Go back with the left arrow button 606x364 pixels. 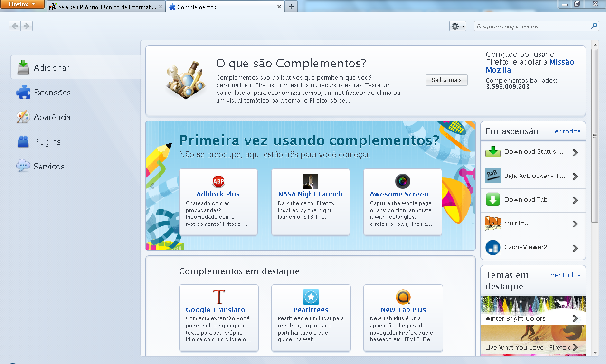click(x=15, y=26)
